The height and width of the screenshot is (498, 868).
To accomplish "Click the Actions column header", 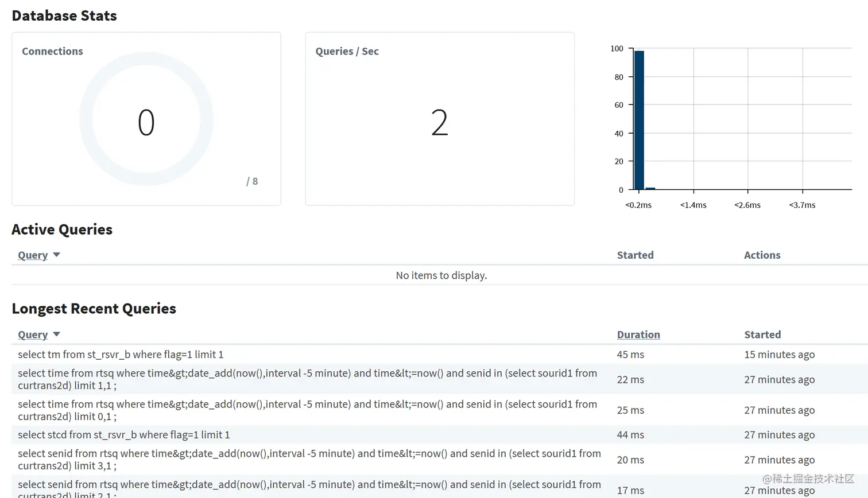I will [762, 255].
